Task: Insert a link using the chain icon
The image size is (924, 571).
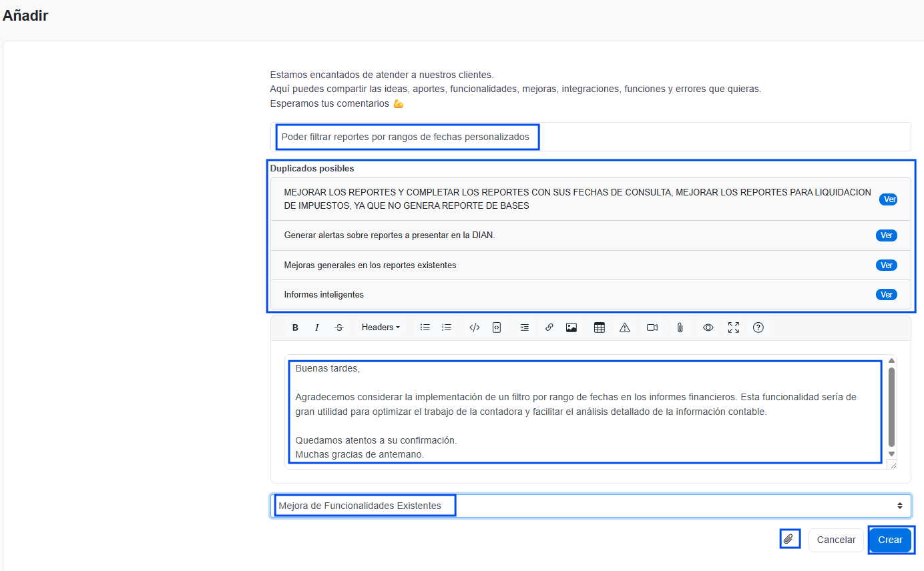Action: pyautogui.click(x=549, y=328)
